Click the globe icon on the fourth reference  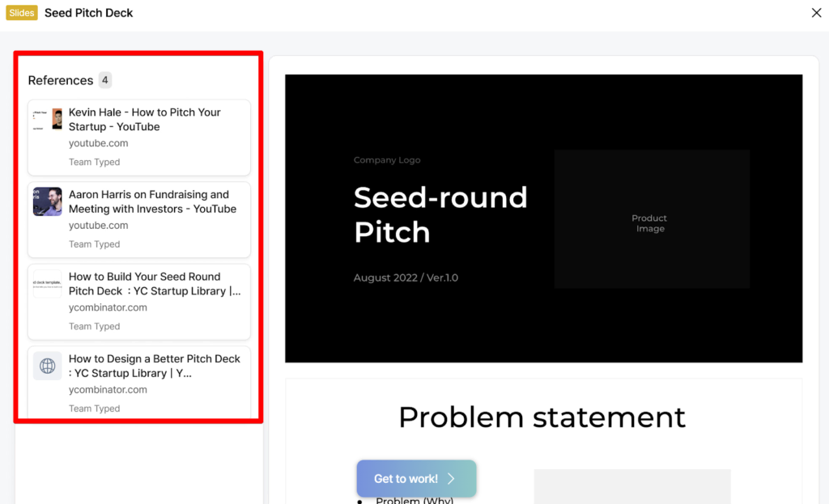47,366
